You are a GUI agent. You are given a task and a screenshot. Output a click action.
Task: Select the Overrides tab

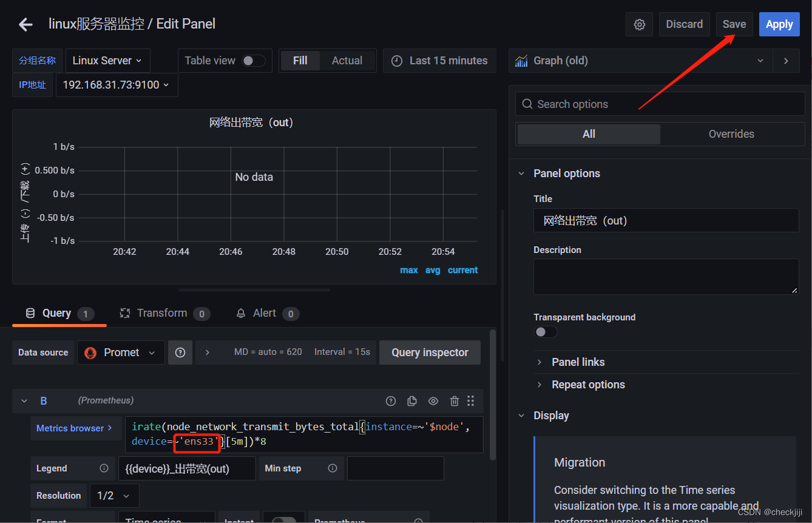pyautogui.click(x=732, y=133)
